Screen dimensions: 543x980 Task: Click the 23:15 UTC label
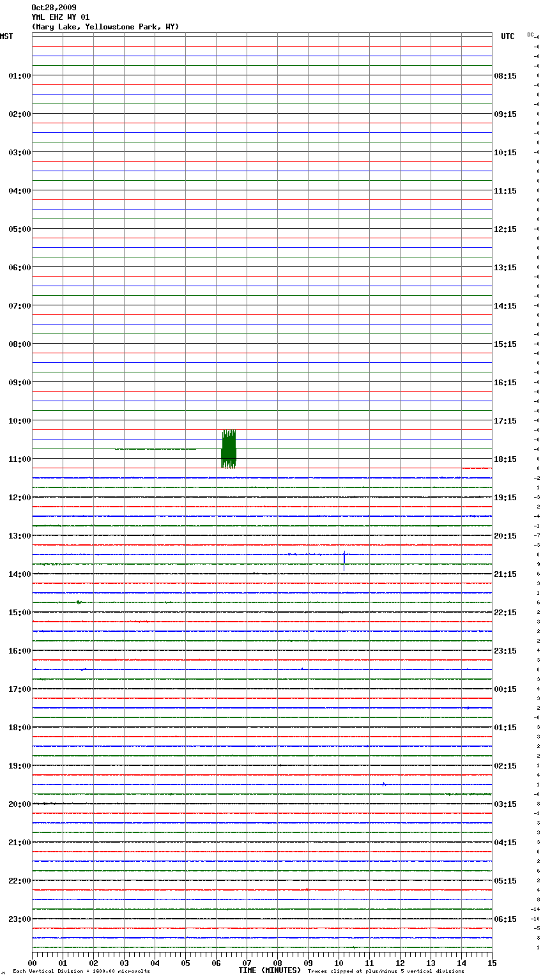(x=505, y=651)
